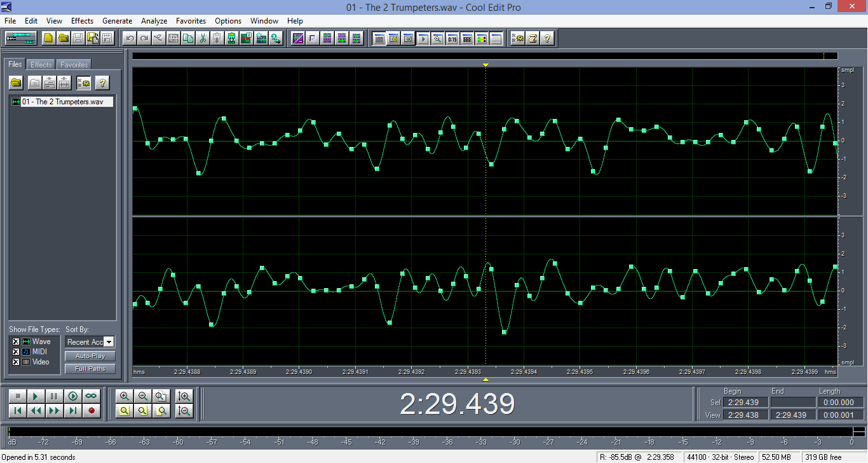Create a new file from the toolbar
This screenshot has height=463, width=868.
click(48, 38)
